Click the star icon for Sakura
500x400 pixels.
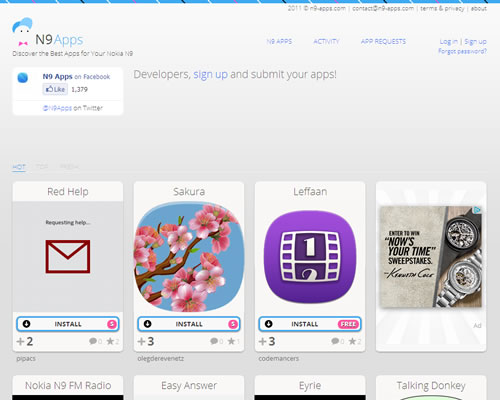231,341
